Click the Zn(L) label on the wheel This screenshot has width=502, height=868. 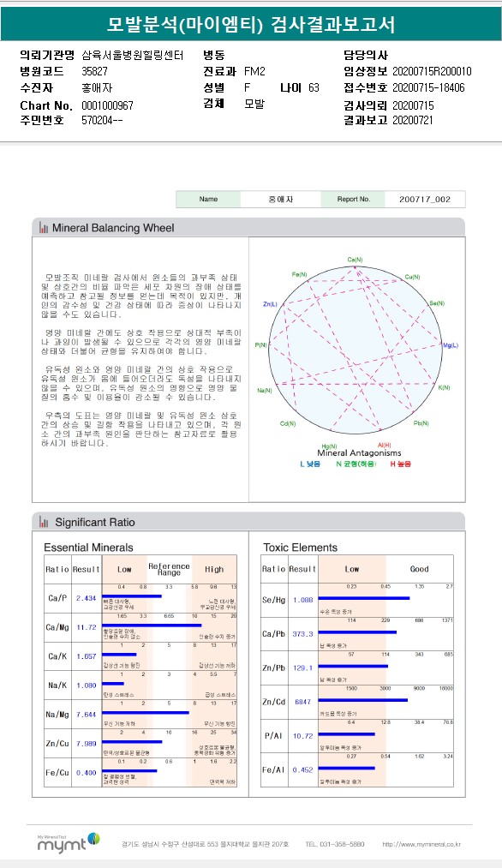(x=270, y=304)
